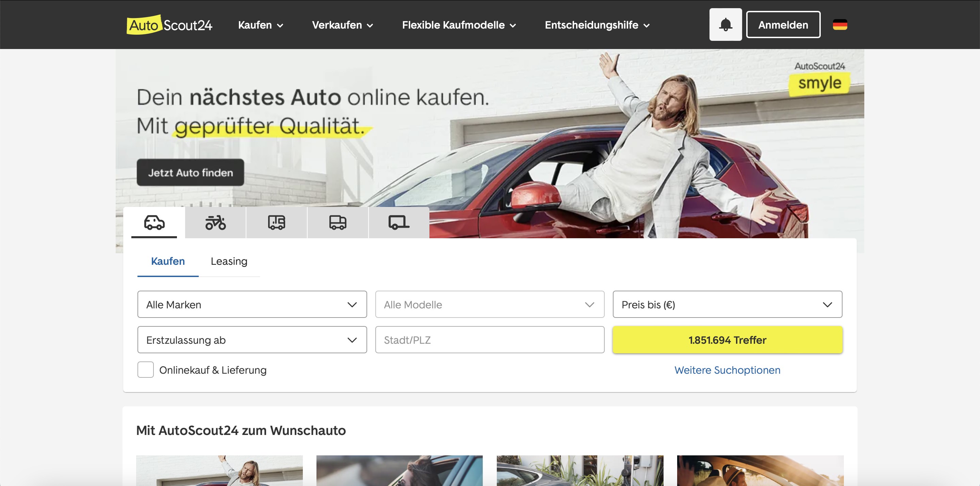
Task: Go to AutoScout24 logo home
Action: tap(169, 25)
